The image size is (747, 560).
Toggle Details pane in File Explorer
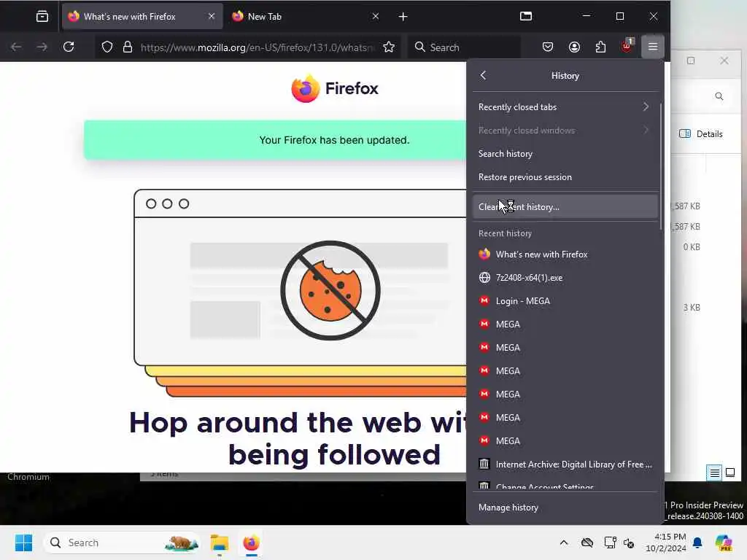[701, 134]
